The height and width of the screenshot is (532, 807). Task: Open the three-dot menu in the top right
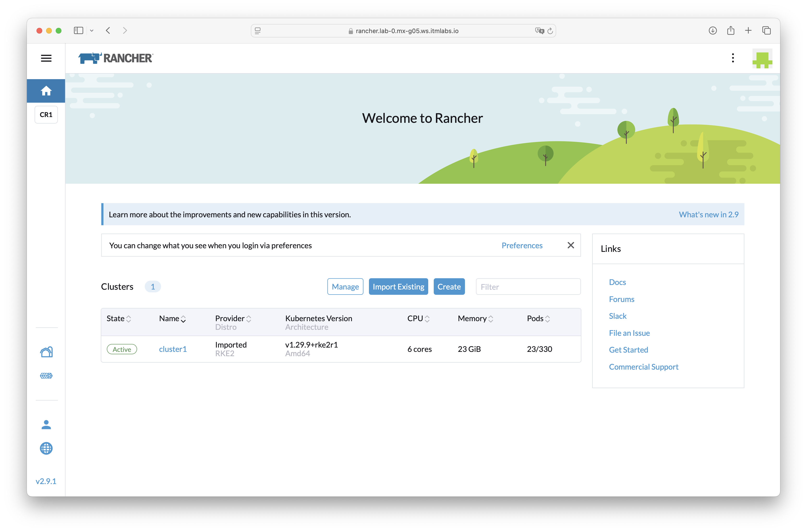point(733,58)
